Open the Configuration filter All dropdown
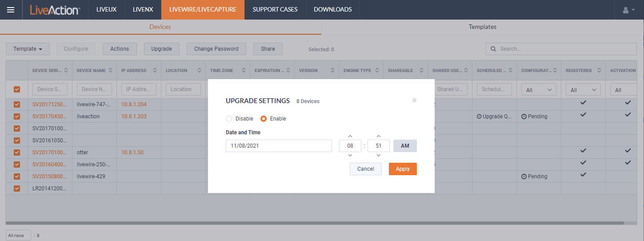This screenshot has height=241, width=644. click(538, 90)
